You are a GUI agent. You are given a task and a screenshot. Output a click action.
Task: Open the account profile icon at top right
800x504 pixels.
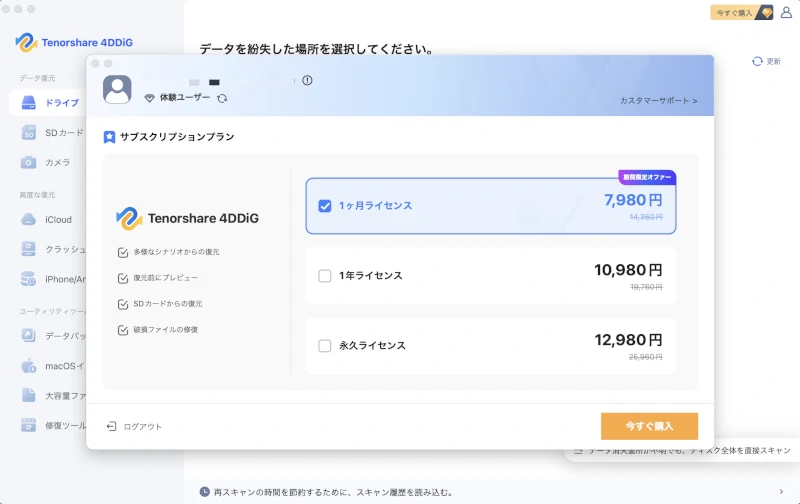tap(786, 13)
